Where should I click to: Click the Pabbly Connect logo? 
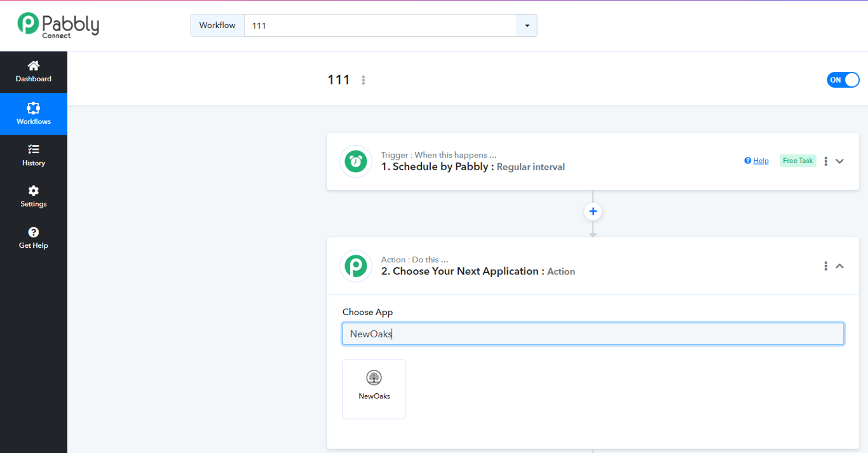click(x=58, y=25)
